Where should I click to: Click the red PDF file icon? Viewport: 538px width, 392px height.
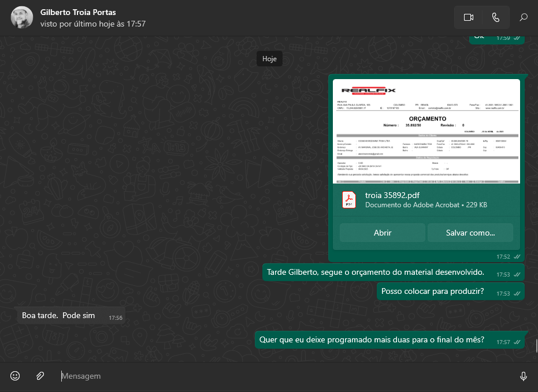(x=348, y=200)
